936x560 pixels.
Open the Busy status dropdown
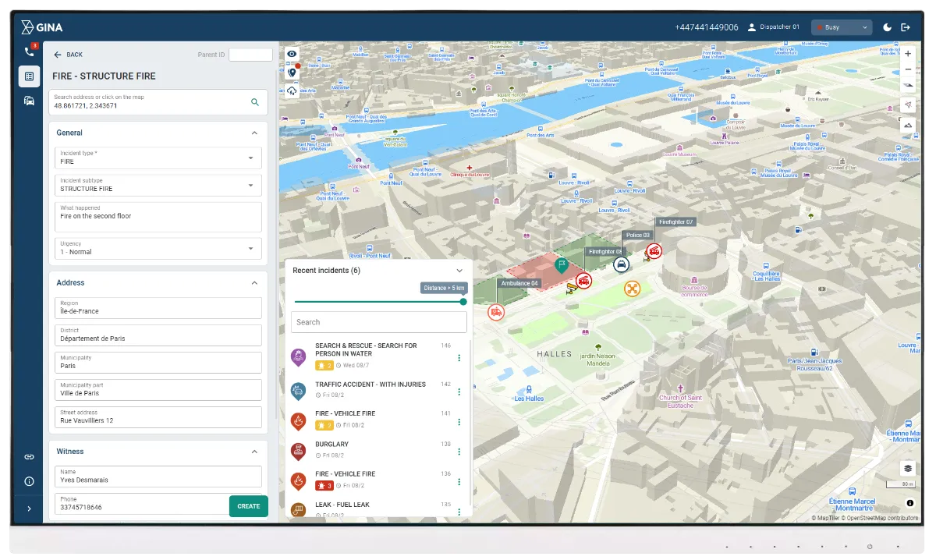841,27
